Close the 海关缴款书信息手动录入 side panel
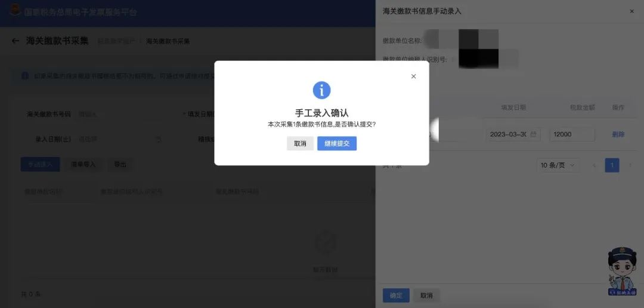Screen dimensions: 644x308 [x=631, y=11]
